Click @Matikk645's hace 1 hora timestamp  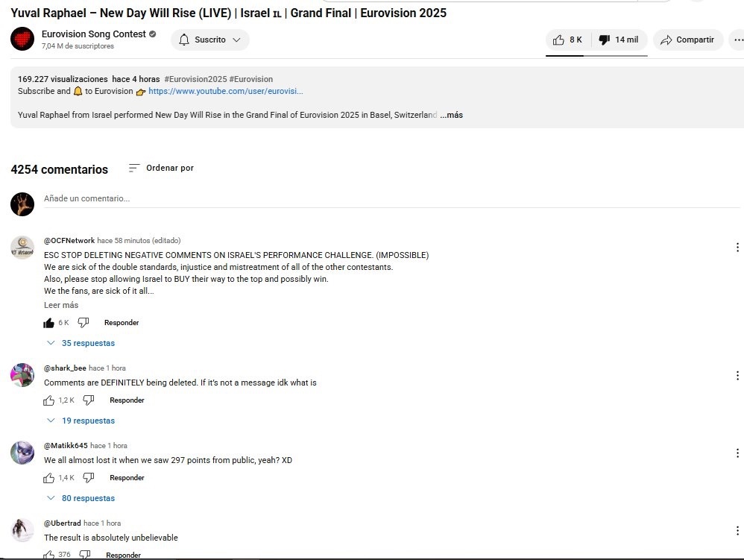(x=109, y=446)
